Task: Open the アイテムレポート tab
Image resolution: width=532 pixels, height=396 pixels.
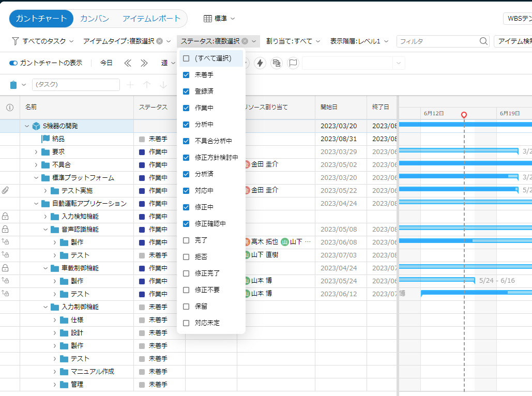Action: pos(151,19)
